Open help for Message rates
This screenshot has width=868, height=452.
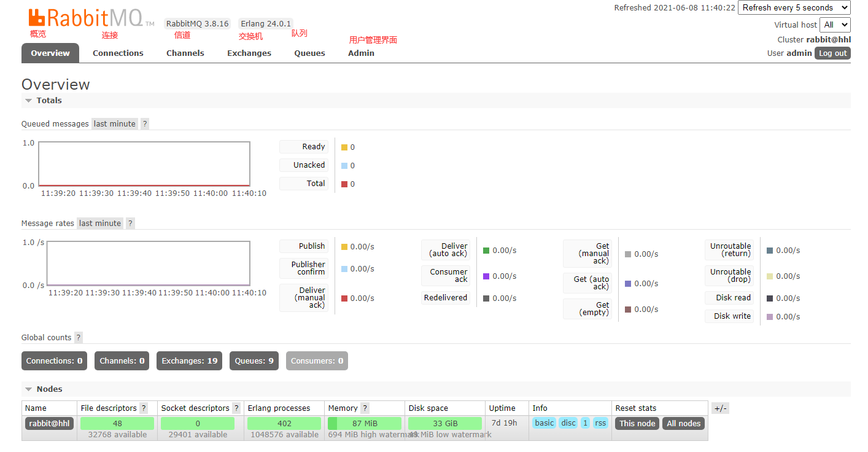(130, 223)
